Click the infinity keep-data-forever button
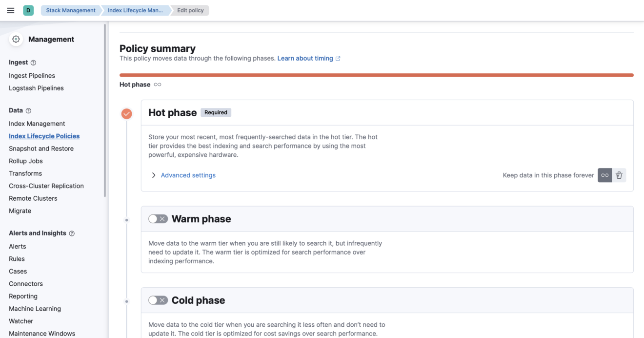Screen dimensions: 644x338 click(604, 175)
